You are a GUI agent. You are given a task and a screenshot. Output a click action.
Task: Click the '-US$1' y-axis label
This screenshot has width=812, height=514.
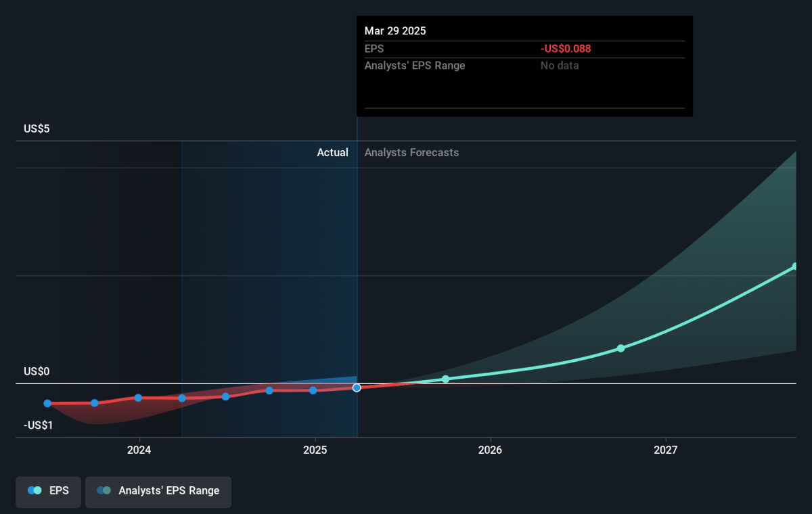39,425
